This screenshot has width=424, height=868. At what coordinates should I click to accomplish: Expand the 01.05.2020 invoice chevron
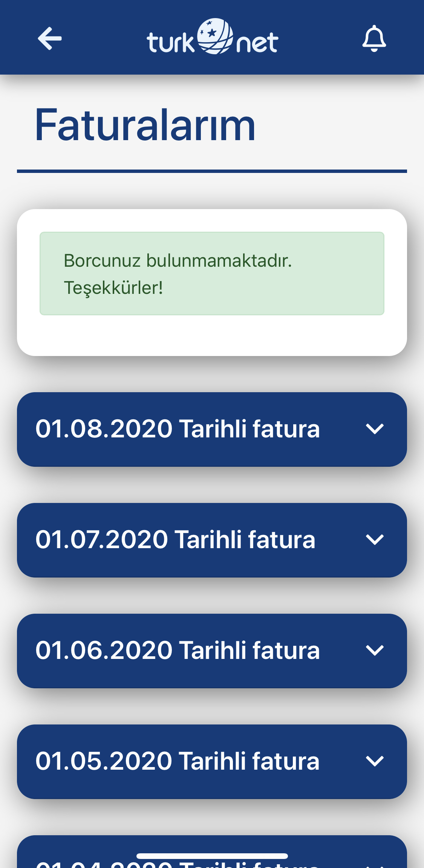click(375, 761)
